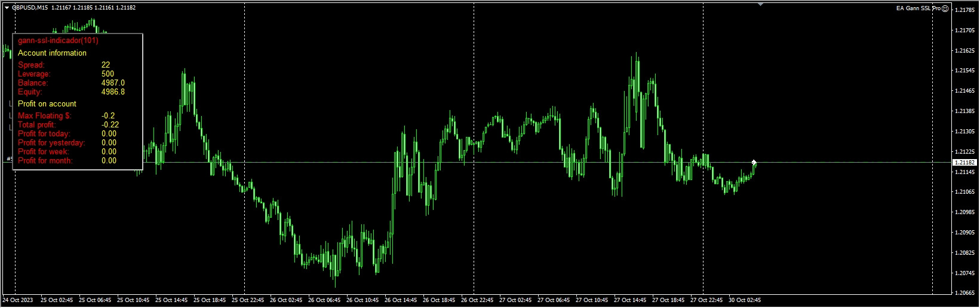
Task: Click the Profit for month value 0.00
Action: [109, 160]
